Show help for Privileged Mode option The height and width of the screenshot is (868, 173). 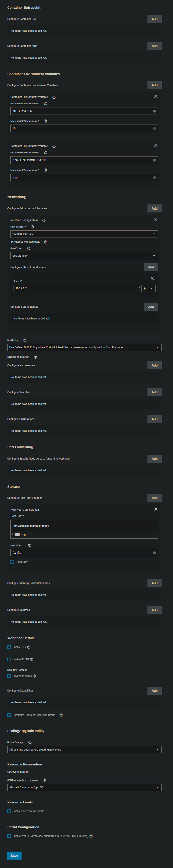34,676
